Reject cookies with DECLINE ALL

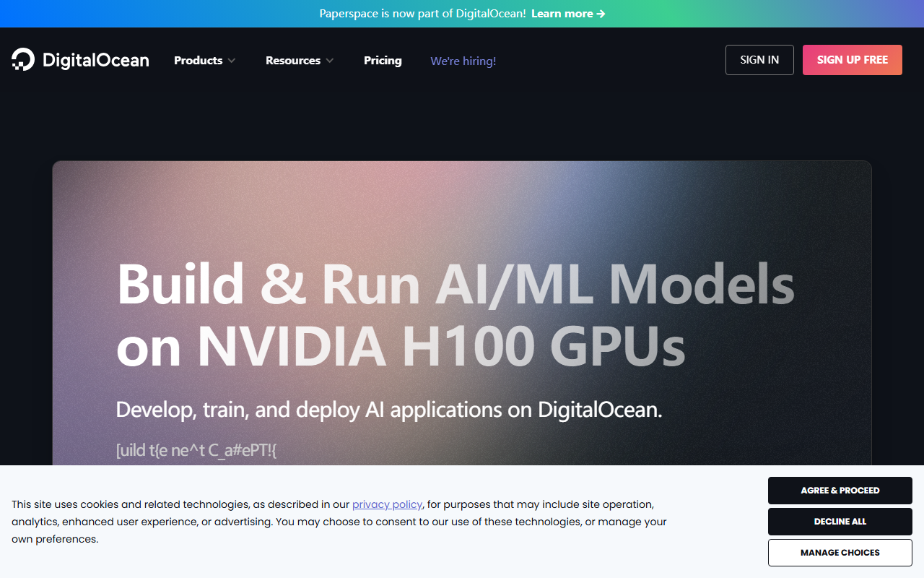pyautogui.click(x=840, y=522)
